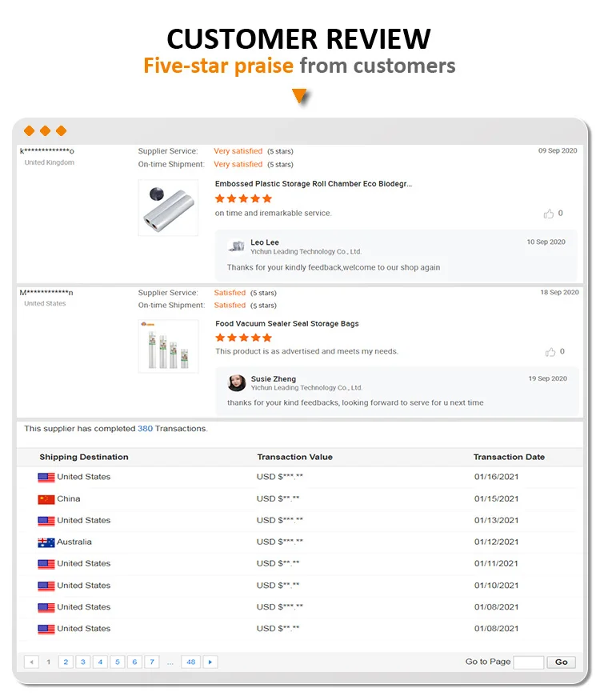Viewport: 600px width, 700px height.
Task: Click the Shipping Destination column header
Action: 84,458
